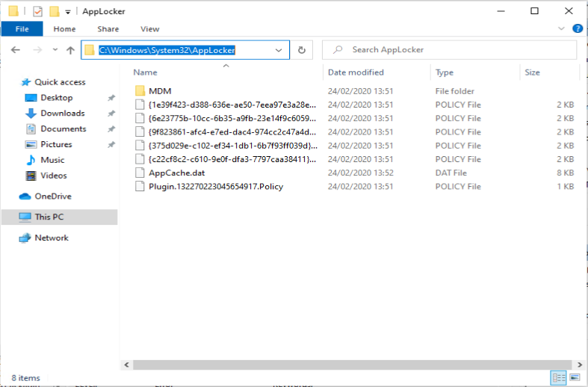Click the 24/02/2020 13:52 date cell
The image size is (588, 387).
pyautogui.click(x=360, y=173)
